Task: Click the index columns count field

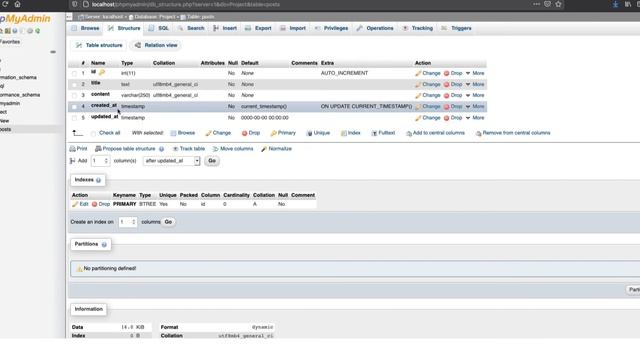Action: 128,222
